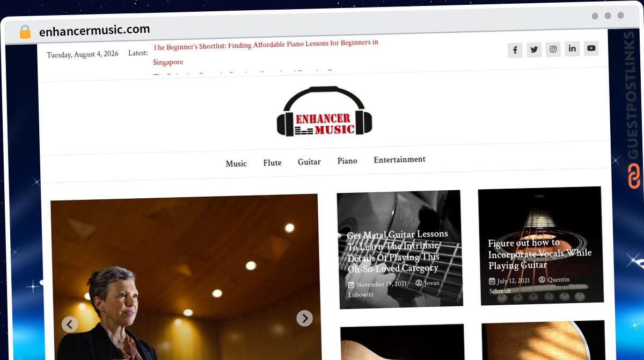Click the Enhancer Music headphones logo
This screenshot has width=644, height=360.
325,112
